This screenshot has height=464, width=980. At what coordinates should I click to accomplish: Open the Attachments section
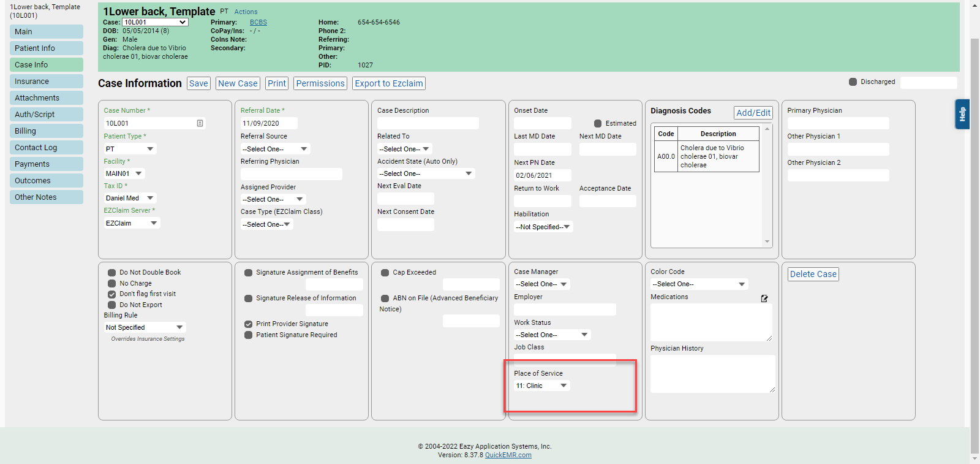click(47, 98)
